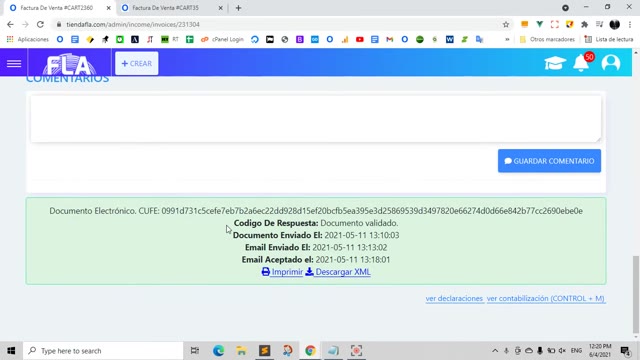640x360 pixels.
Task: Expand hidden bookmarks with the chevron
Action: tap(507, 39)
